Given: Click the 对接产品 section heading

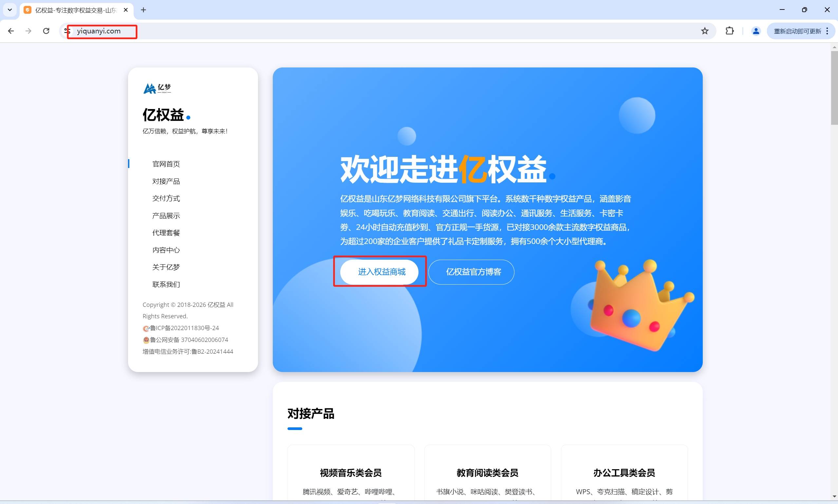Looking at the screenshot, I should (311, 414).
